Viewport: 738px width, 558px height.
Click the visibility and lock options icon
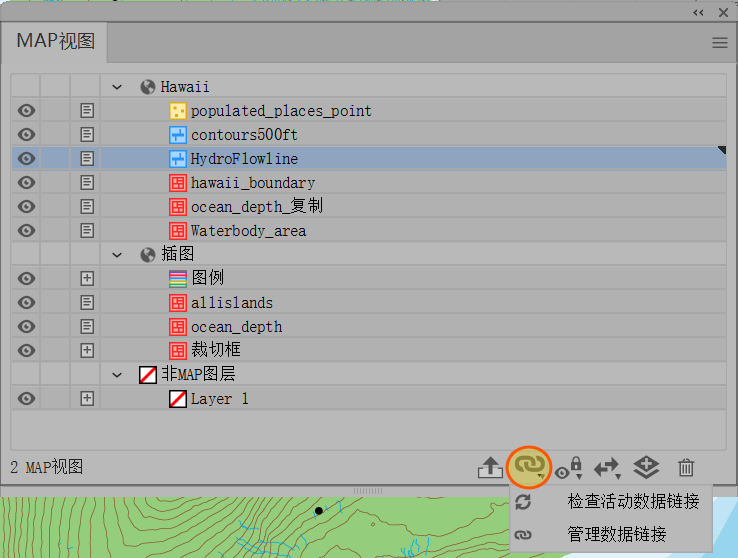click(x=569, y=468)
